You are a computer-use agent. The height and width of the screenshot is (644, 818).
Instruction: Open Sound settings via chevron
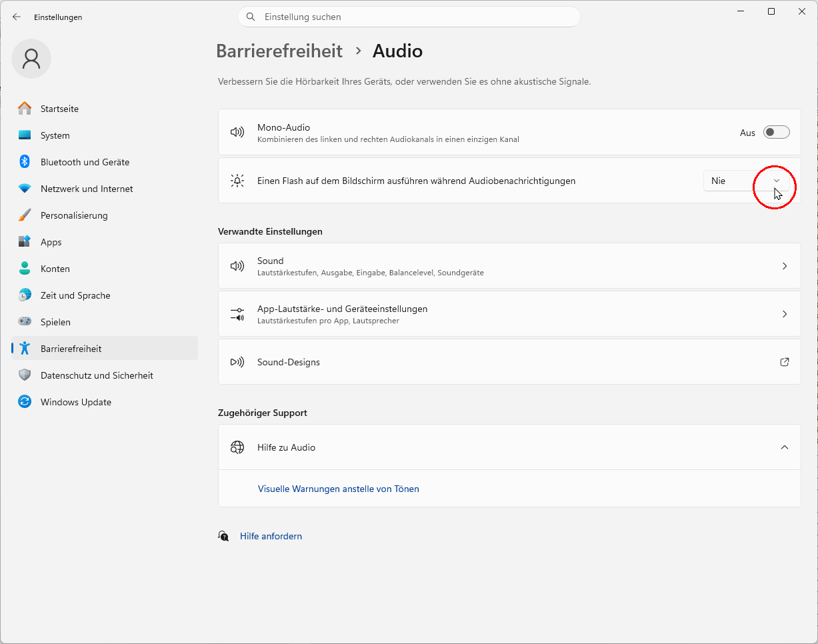pyautogui.click(x=785, y=266)
